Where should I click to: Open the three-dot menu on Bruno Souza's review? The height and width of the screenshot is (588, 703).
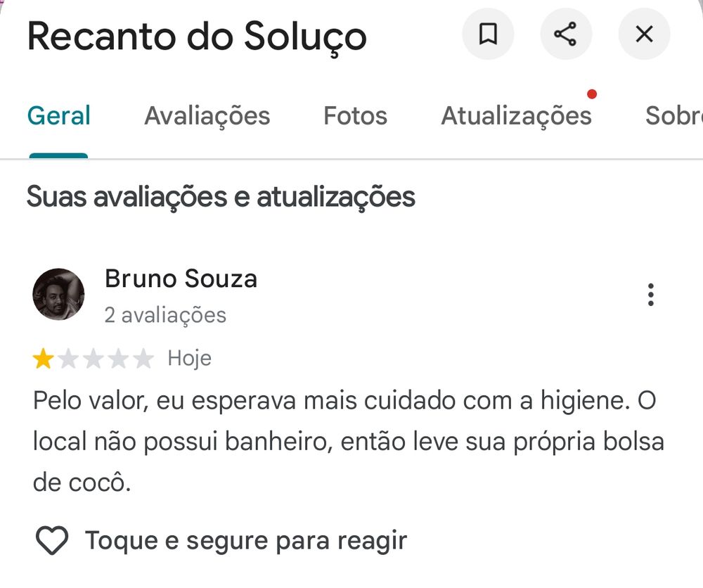[x=650, y=294]
